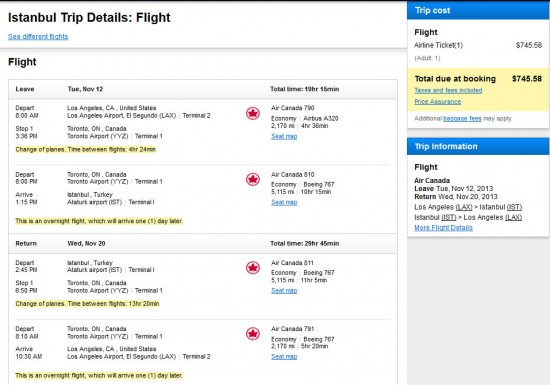This screenshot has width=550, height=385.
Task: Click the Return Wed, Nov 20 header row
Action: click(203, 243)
